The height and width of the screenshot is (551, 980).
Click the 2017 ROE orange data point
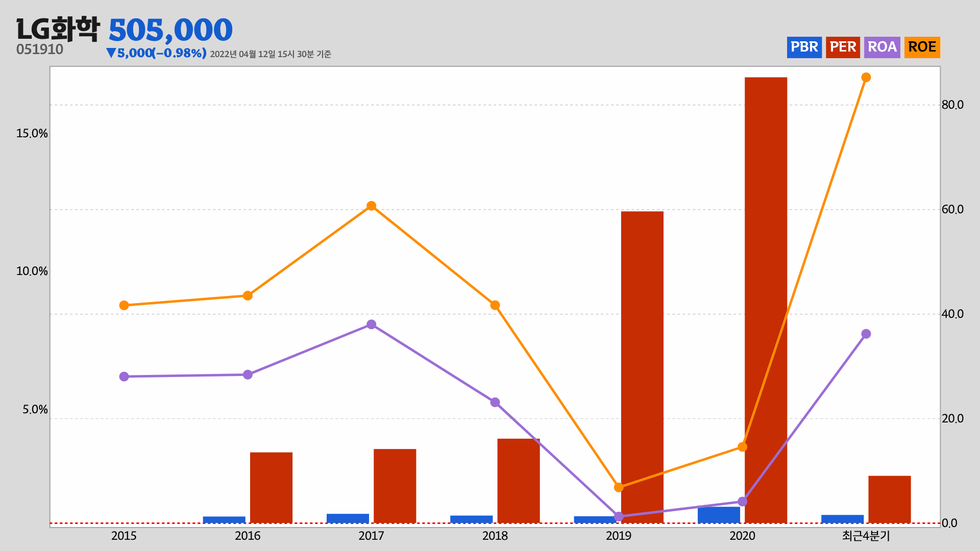[x=372, y=206]
